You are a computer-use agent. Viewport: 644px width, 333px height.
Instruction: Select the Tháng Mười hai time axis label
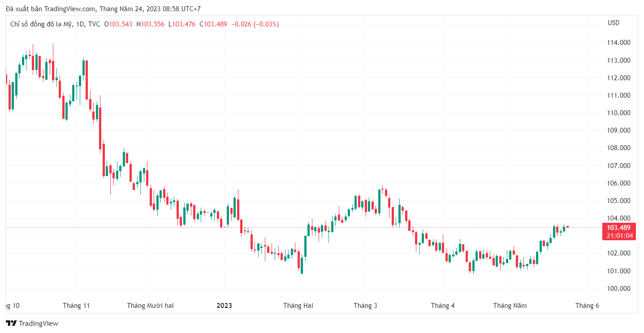click(150, 306)
